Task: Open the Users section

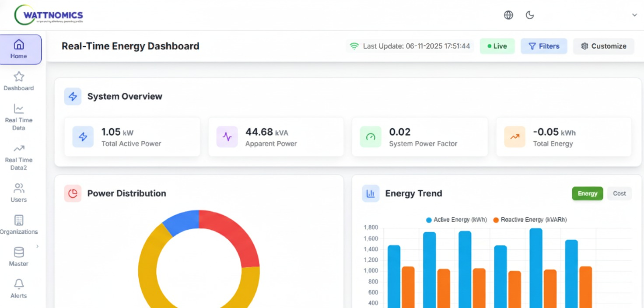Action: (x=19, y=193)
